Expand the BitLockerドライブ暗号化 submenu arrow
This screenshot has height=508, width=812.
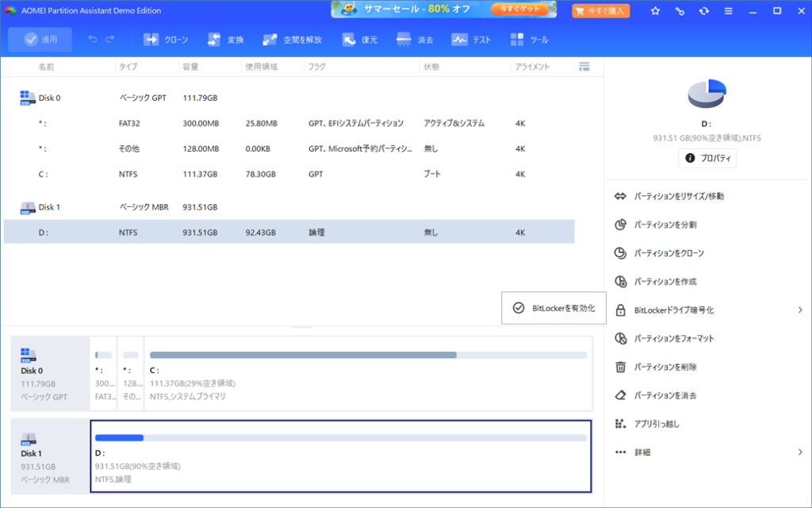point(800,310)
